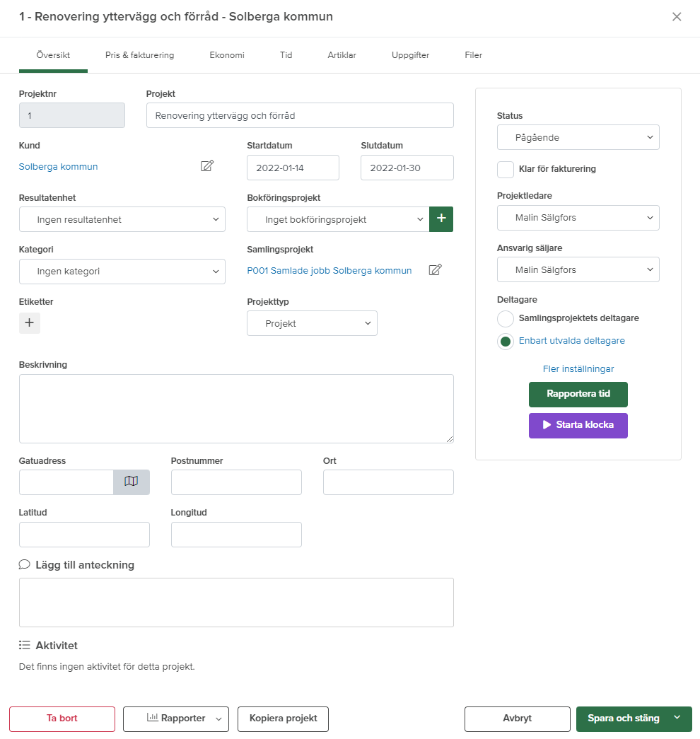Open the Fler inställningar link
The width and height of the screenshot is (700, 739).
[x=578, y=369]
